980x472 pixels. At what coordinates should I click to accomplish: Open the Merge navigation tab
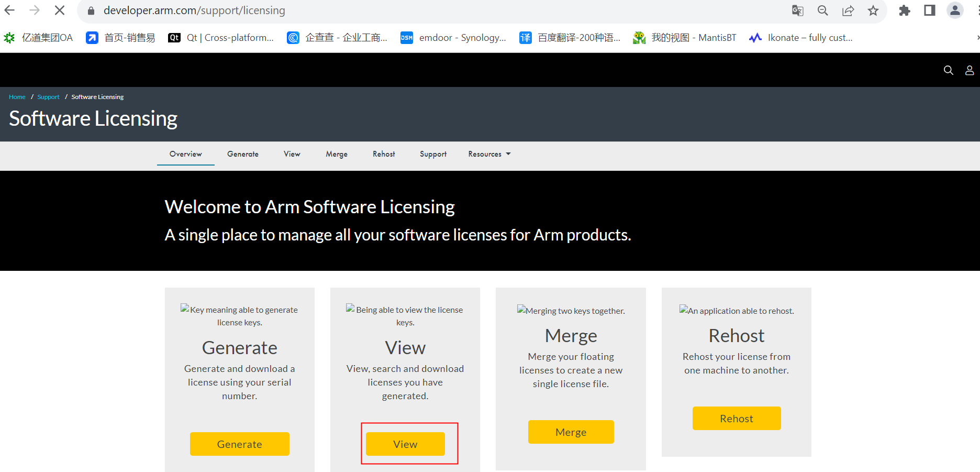coord(336,154)
